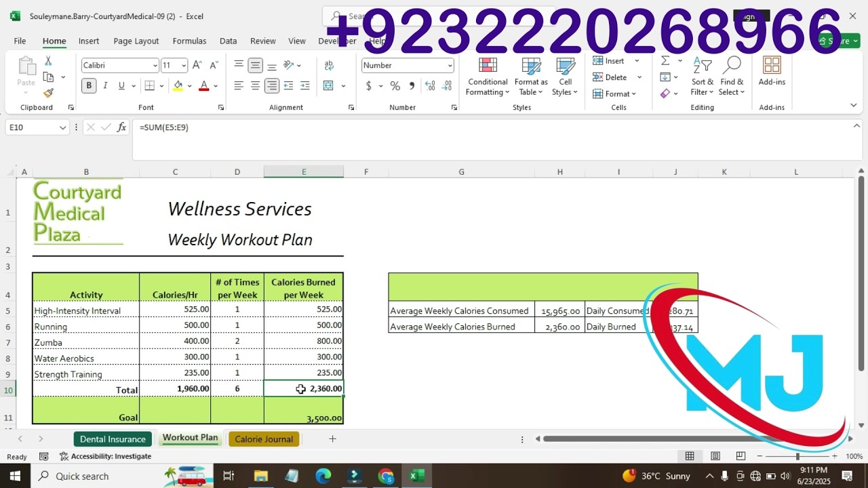Screen dimensions: 868x488
Task: Apply Comma Style format
Action: click(x=412, y=86)
